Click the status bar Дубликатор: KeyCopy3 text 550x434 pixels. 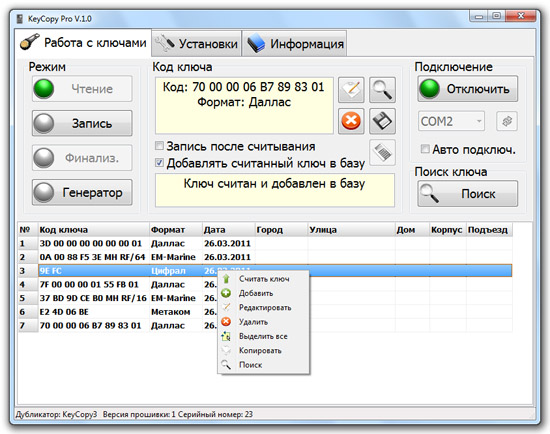pos(56,414)
